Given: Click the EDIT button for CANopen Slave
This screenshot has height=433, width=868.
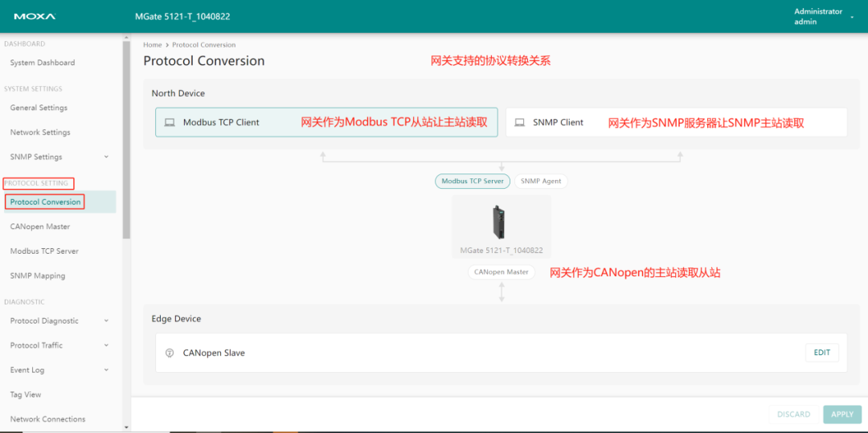Looking at the screenshot, I should point(822,353).
